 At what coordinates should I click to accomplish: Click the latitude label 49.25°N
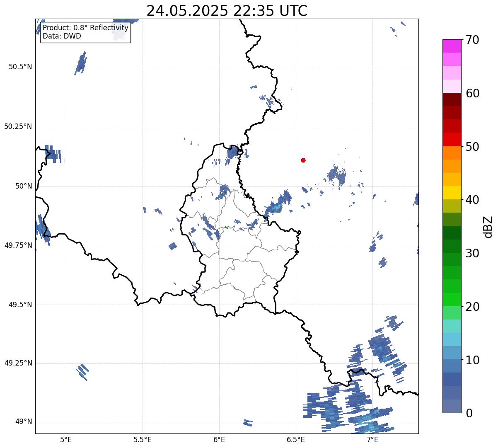tap(18, 363)
